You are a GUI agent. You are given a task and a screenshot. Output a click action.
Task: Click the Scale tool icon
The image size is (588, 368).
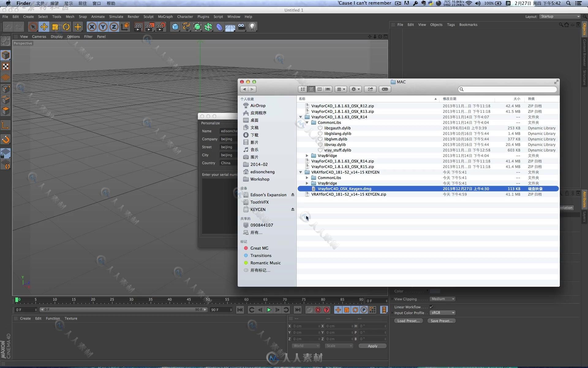tap(55, 27)
